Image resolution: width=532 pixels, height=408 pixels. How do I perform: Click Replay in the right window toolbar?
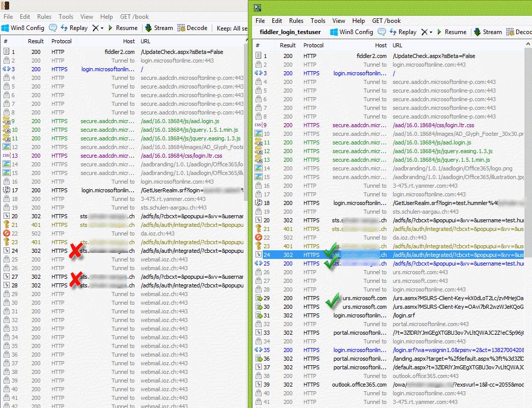[403, 32]
